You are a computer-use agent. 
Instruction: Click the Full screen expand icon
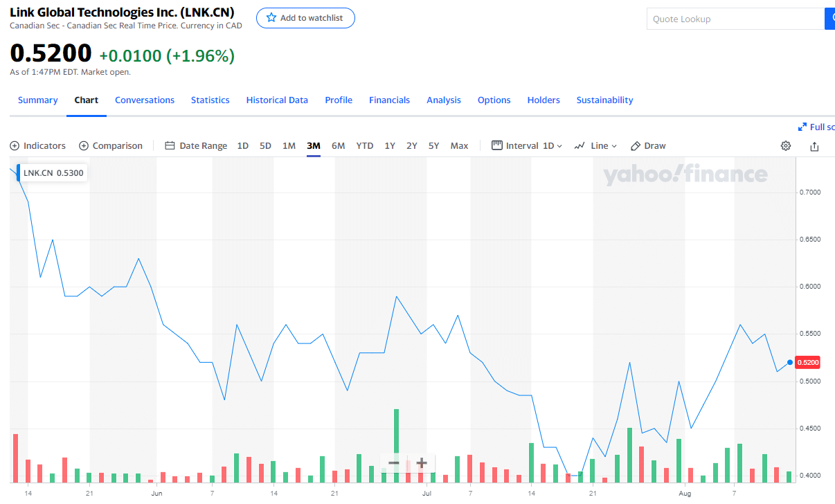[802, 127]
